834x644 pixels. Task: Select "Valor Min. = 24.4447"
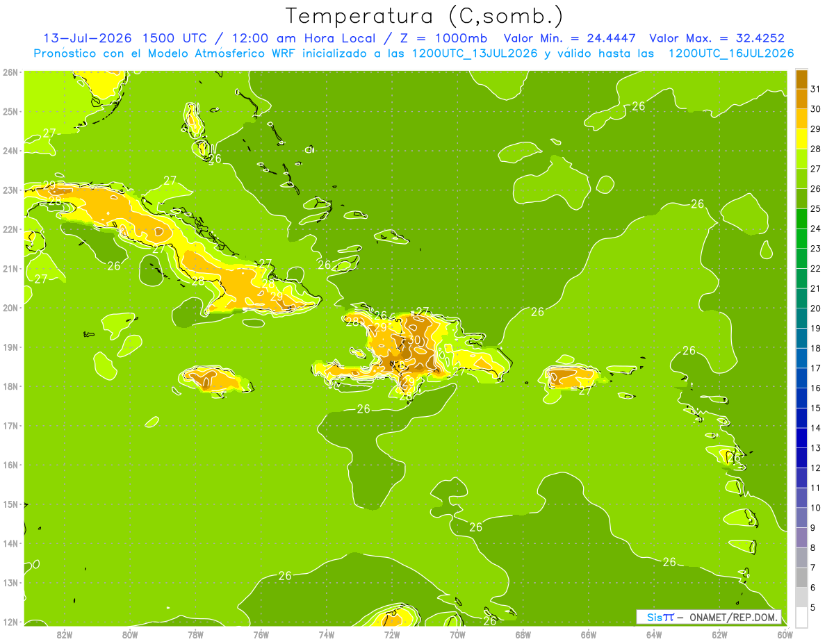(570, 38)
